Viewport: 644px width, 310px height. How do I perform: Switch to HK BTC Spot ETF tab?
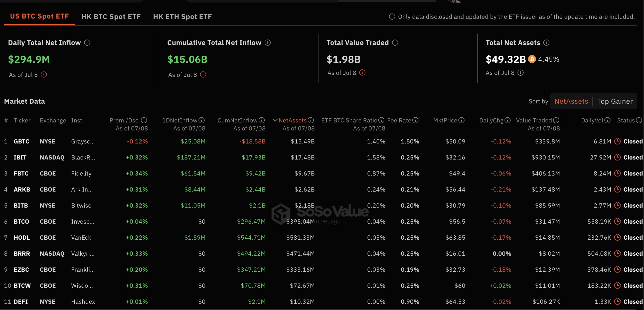111,17
